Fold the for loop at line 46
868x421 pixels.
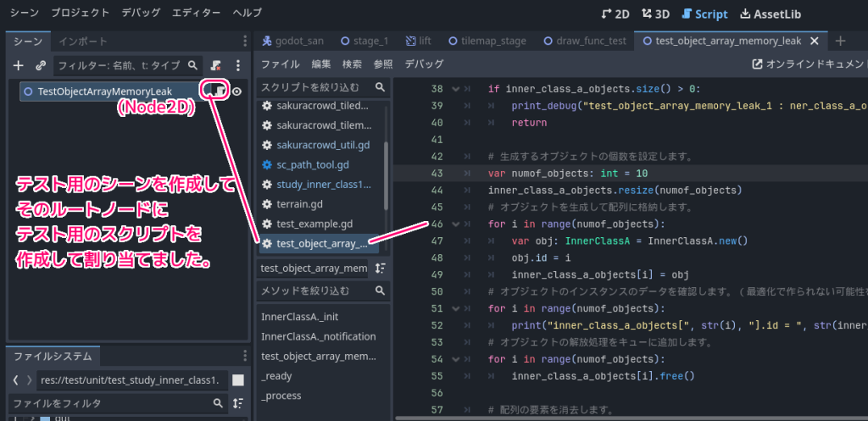coord(456,224)
